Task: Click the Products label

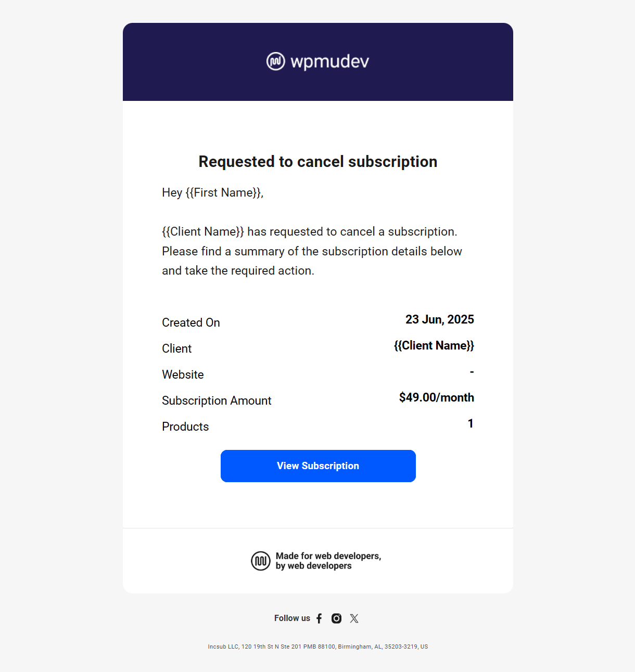Action: (x=185, y=427)
